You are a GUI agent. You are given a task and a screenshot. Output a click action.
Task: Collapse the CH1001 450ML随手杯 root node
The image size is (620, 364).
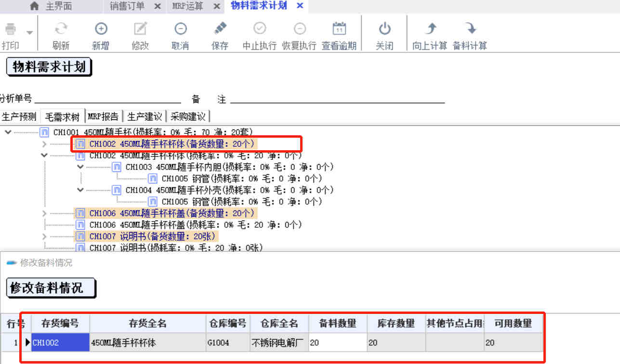click(8, 132)
